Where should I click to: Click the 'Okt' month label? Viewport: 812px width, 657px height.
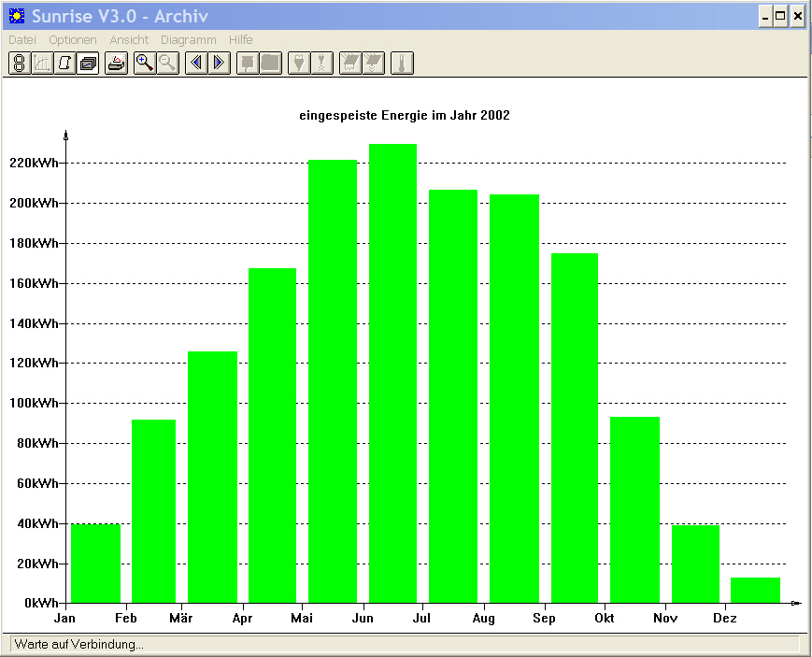click(x=605, y=618)
